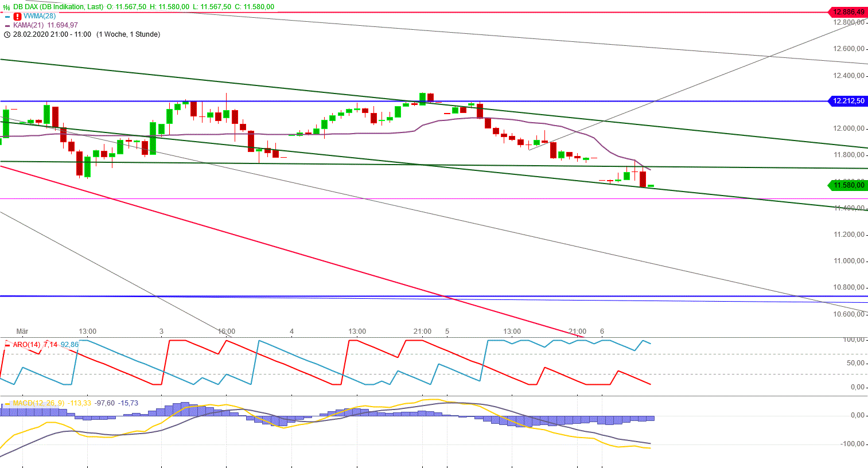Click the MACD histogram value -15,73
The width and height of the screenshot is (868, 468).
point(128,403)
